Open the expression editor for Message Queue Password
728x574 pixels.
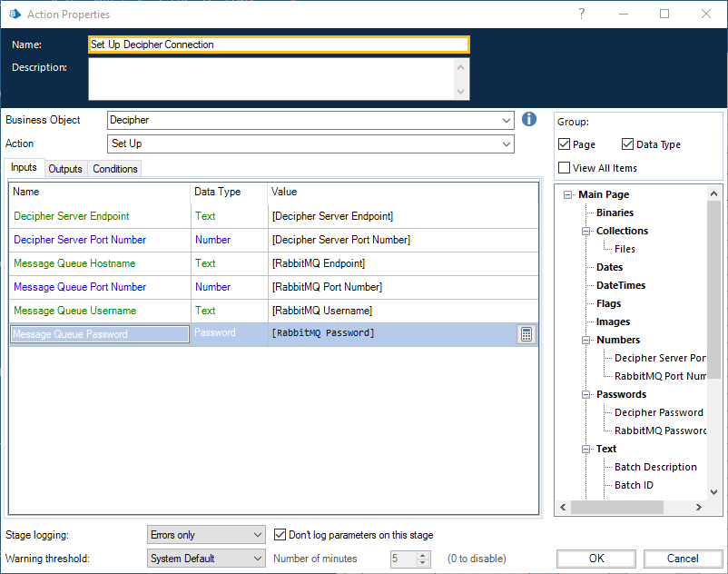point(526,334)
